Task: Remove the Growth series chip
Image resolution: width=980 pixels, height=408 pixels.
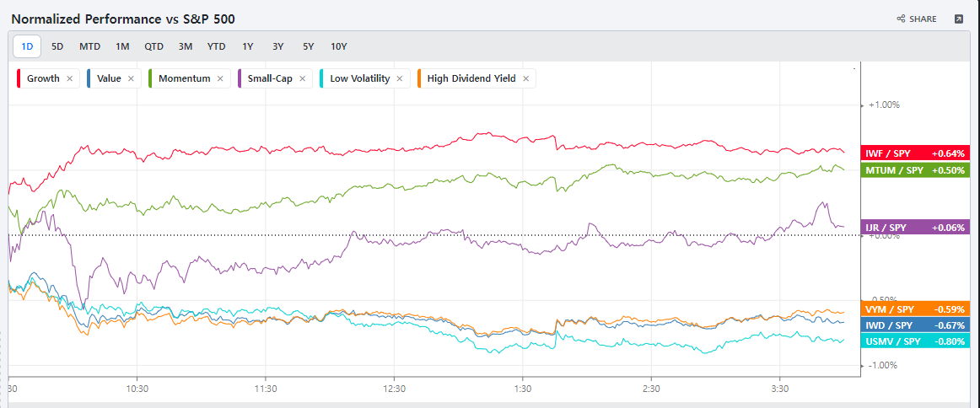Action: click(69, 78)
